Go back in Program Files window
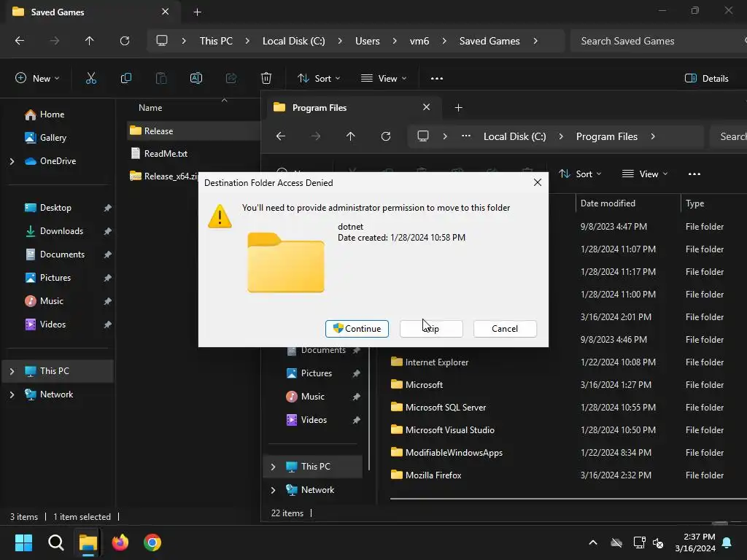747x560 pixels. (x=281, y=136)
